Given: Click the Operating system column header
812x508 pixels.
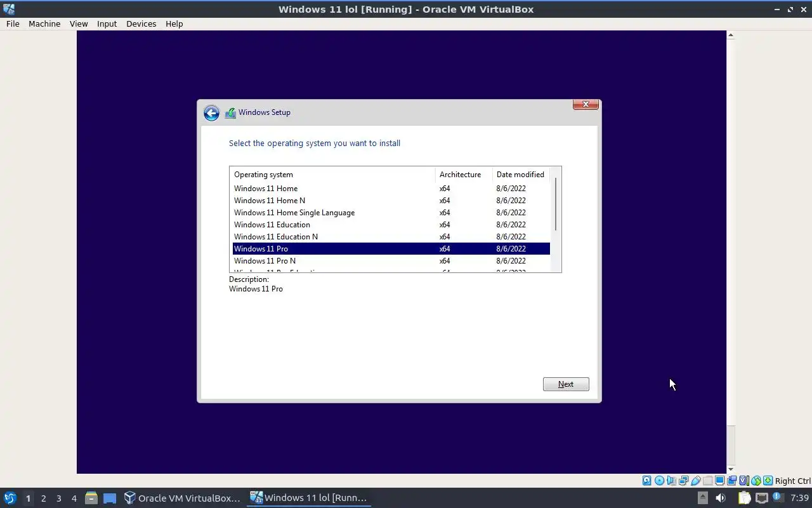Looking at the screenshot, I should tap(332, 175).
